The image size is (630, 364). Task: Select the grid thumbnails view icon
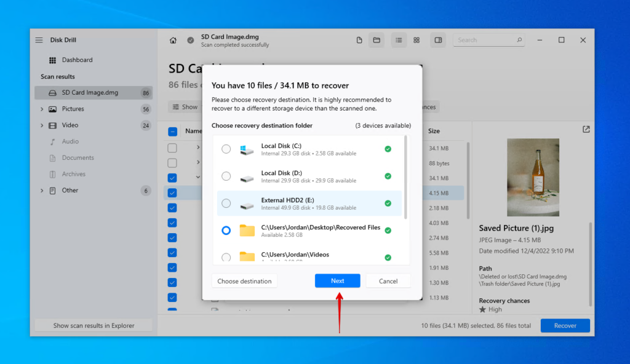click(x=417, y=40)
